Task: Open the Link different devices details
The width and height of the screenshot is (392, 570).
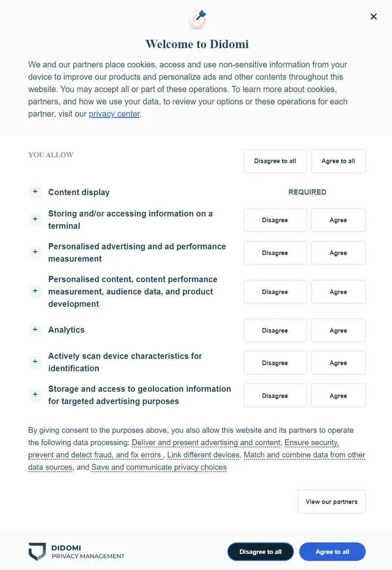Action: coord(203,455)
